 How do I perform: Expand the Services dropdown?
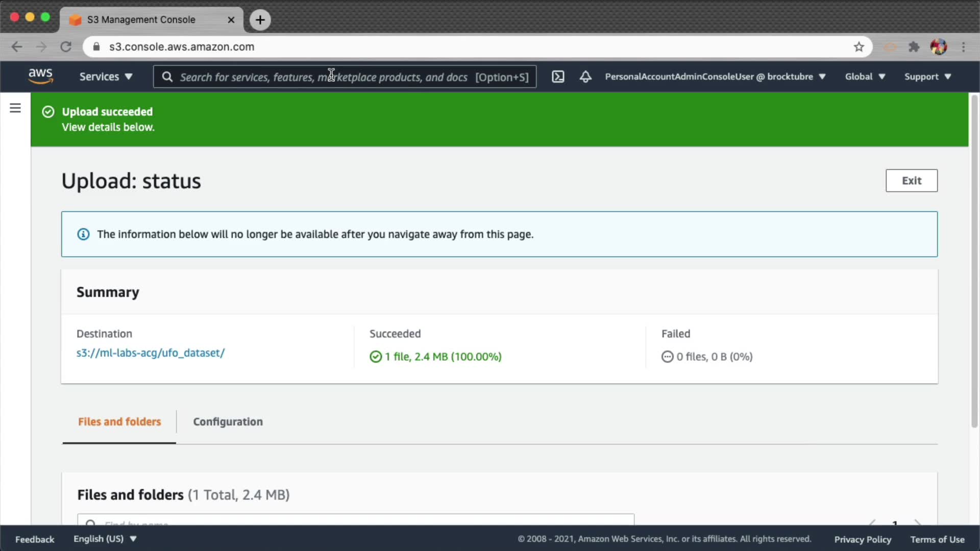click(x=106, y=77)
